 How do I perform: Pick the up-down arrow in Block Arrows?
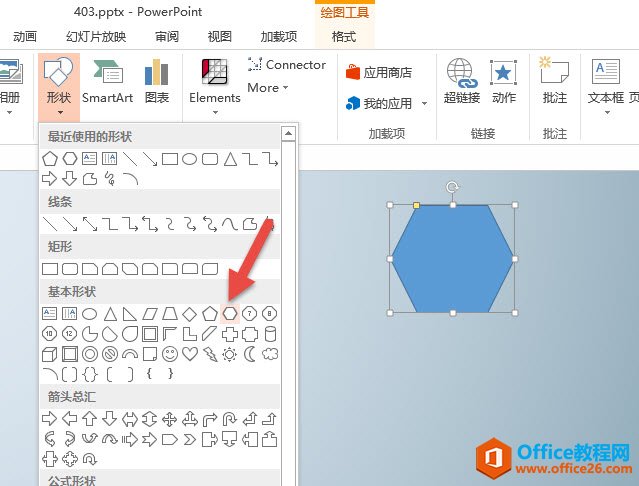[150, 418]
